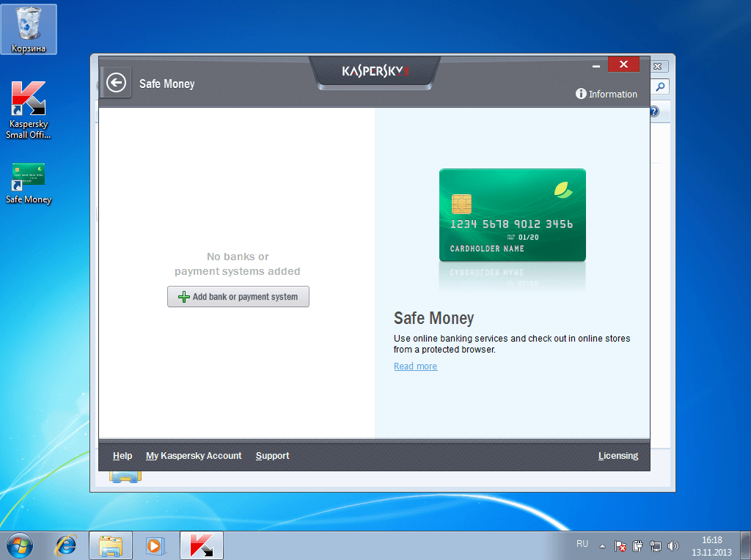751x560 pixels.
Task: Click the Kaspersky taskbar button
Action: pos(202,545)
